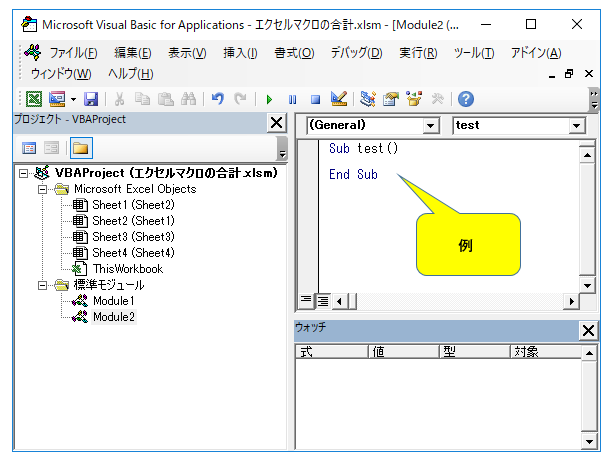Open VBA Help question mark icon
Screen dimensions: 606x460
pos(466,99)
